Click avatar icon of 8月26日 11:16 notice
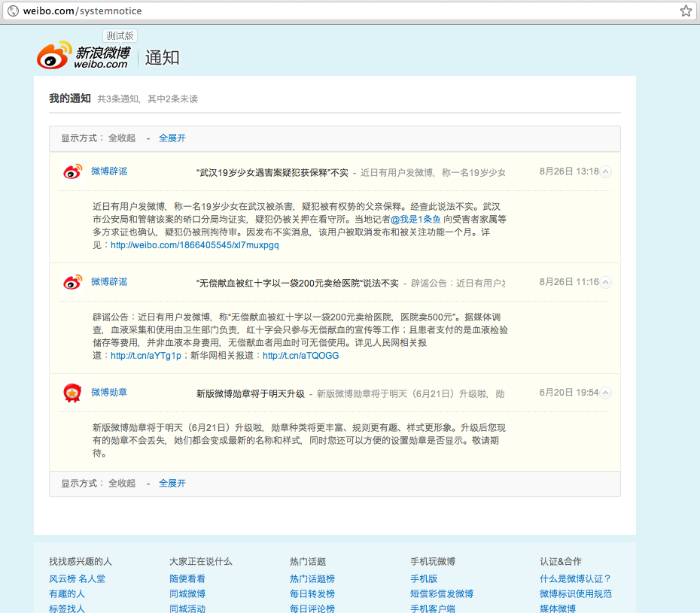The height and width of the screenshot is (613, 700). tap(72, 282)
